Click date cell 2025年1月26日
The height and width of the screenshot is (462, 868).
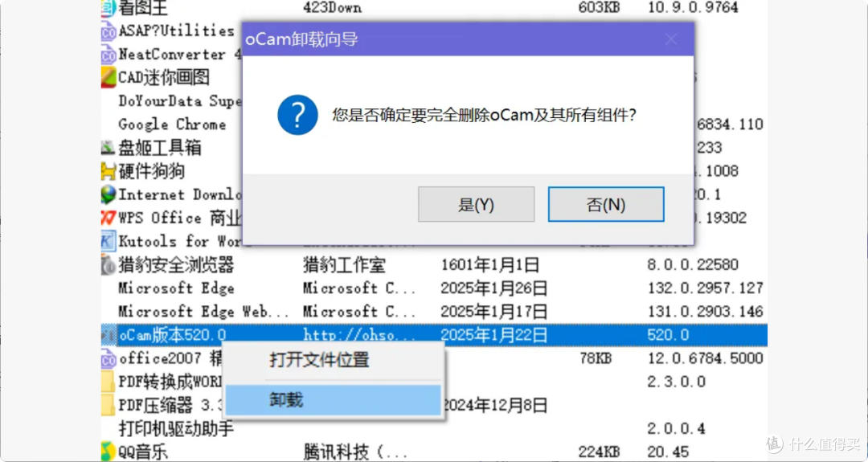point(493,288)
